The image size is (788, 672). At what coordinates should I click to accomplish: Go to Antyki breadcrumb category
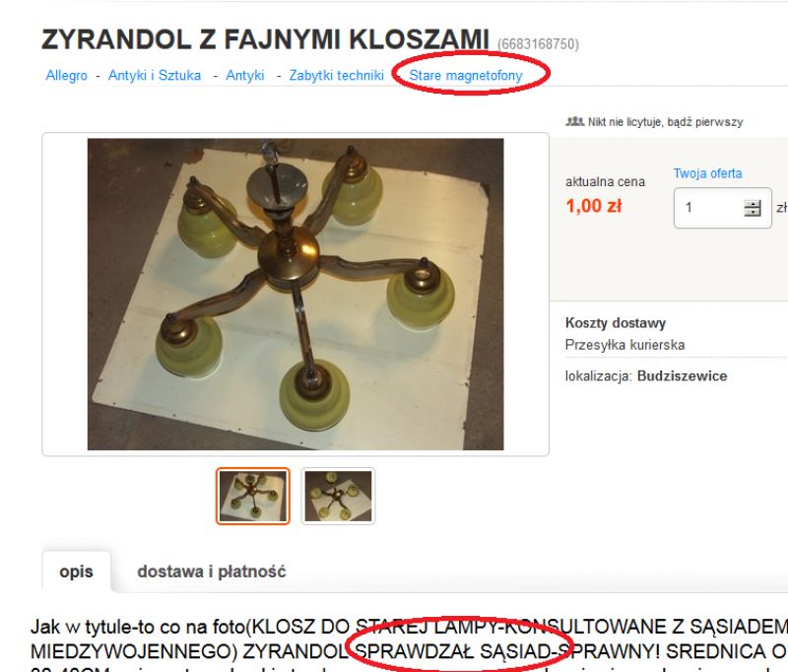click(x=244, y=76)
